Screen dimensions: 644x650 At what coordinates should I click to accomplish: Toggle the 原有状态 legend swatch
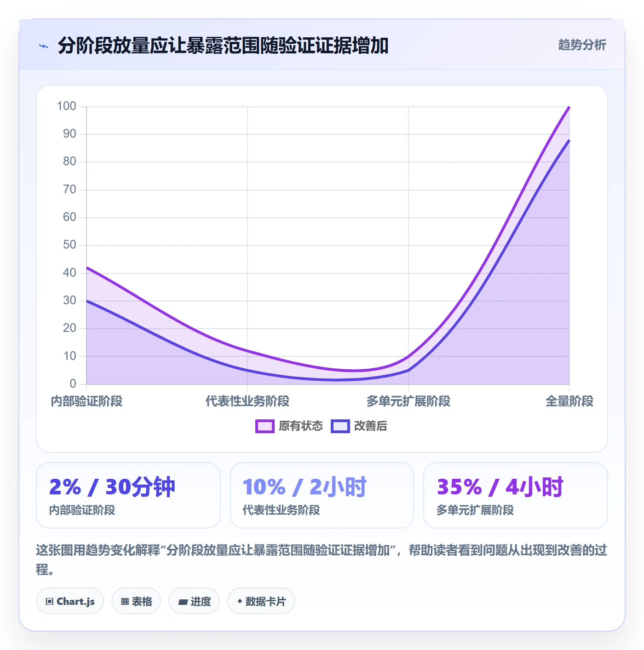click(264, 426)
